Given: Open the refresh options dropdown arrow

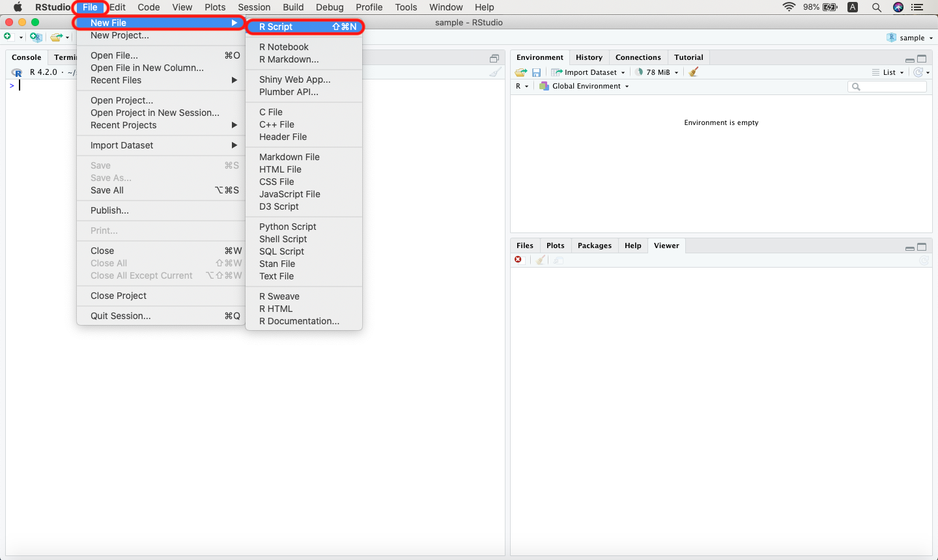Looking at the screenshot, I should coord(928,72).
